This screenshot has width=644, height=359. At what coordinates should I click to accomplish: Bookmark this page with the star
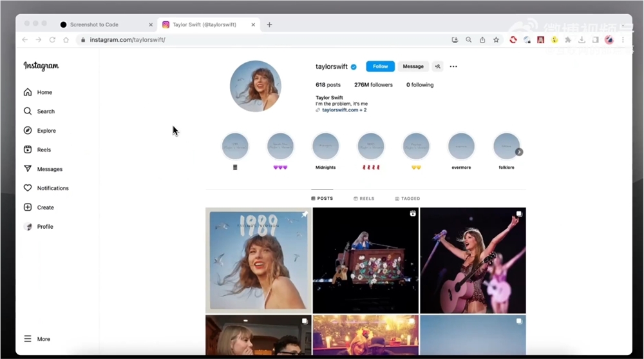coord(496,40)
